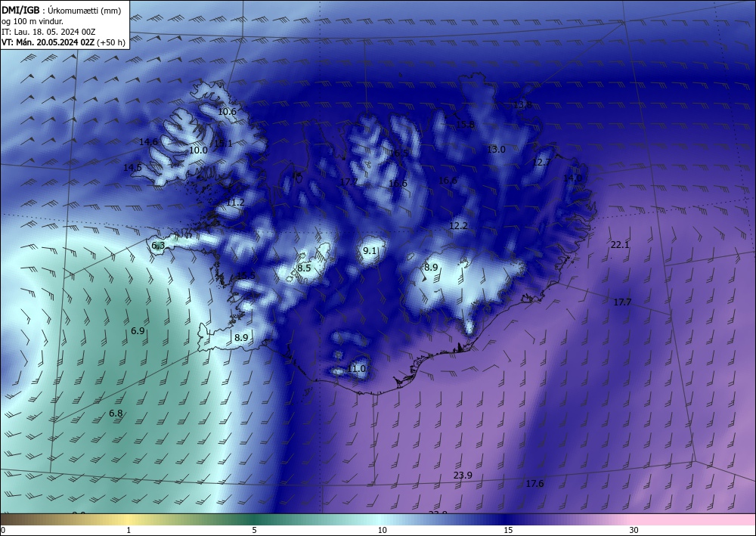Click the color scale label "30"
The image size is (756, 536).
click(634, 531)
